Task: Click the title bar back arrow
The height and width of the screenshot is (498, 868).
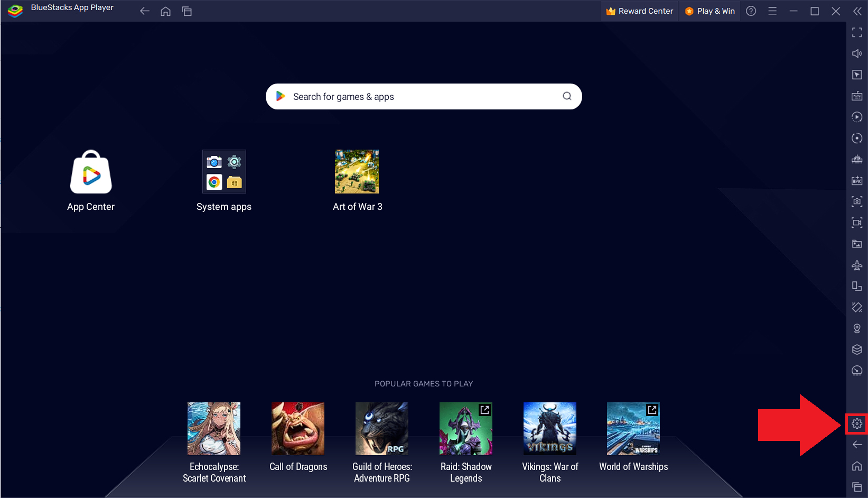Action: [144, 11]
